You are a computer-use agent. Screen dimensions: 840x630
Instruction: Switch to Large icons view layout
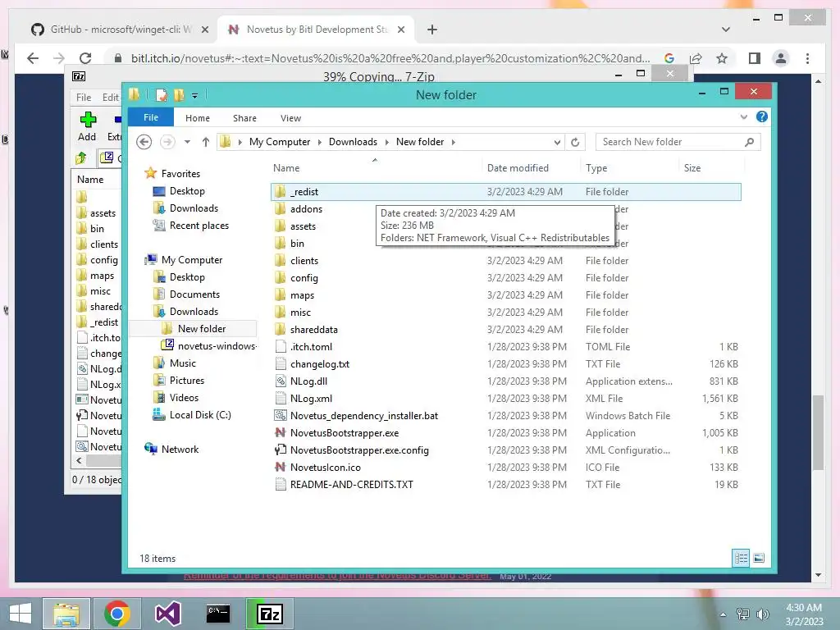point(759,558)
